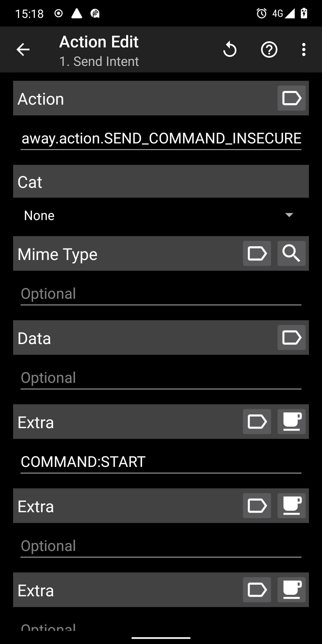The image size is (322, 644).
Task: Open the three-dot overflow menu
Action: coord(304,49)
